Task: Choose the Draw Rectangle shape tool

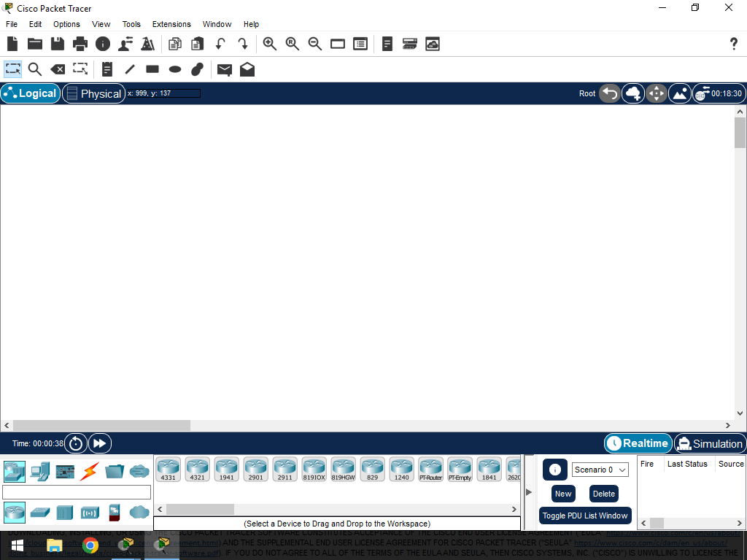Action: click(152, 69)
